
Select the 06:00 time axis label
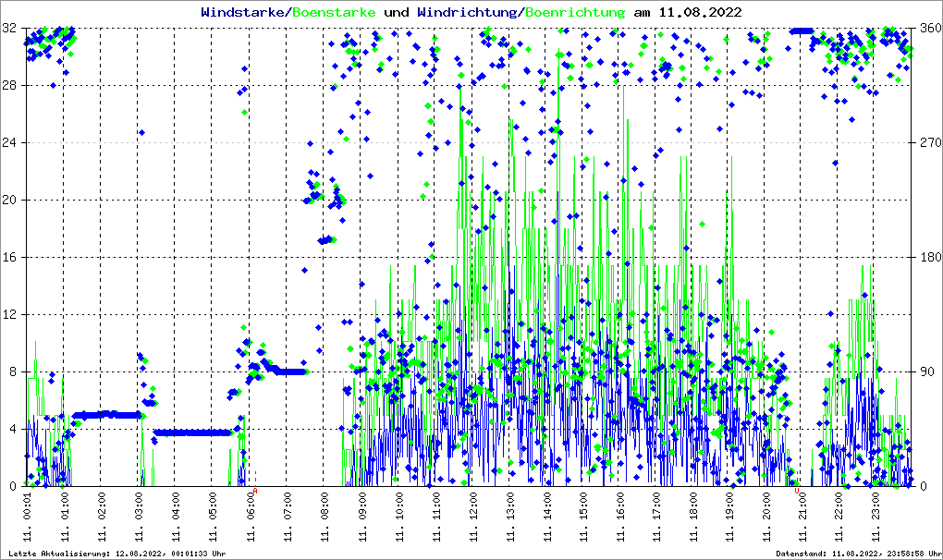[251, 511]
